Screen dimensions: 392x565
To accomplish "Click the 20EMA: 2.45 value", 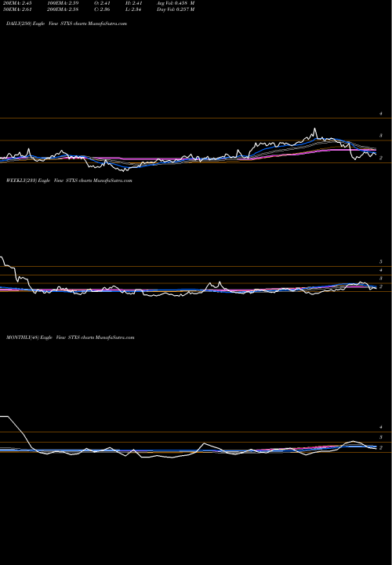I will [17, 3].
